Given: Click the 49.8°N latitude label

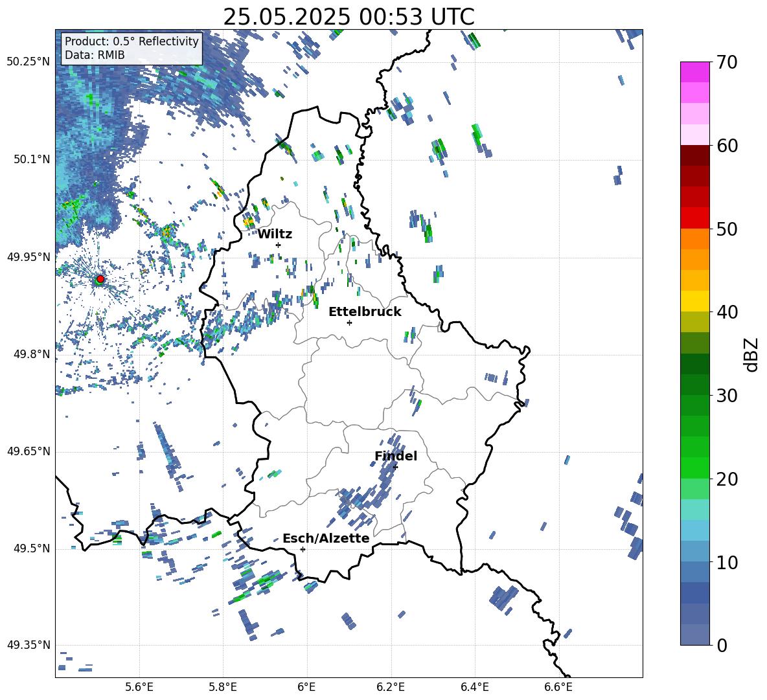Looking at the screenshot, I should click(32, 354).
